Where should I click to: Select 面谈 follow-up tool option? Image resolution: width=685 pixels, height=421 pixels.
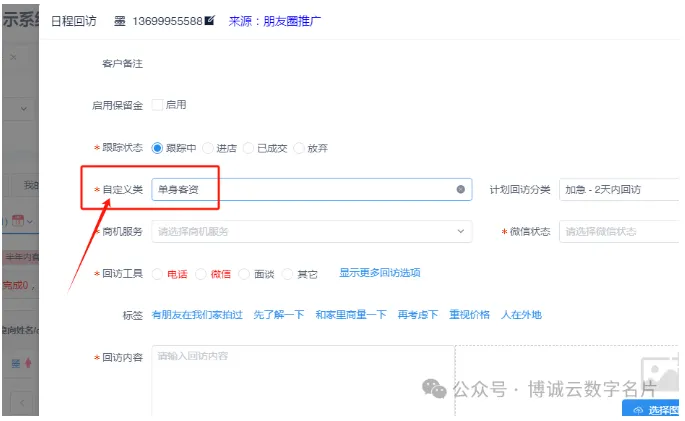245,273
